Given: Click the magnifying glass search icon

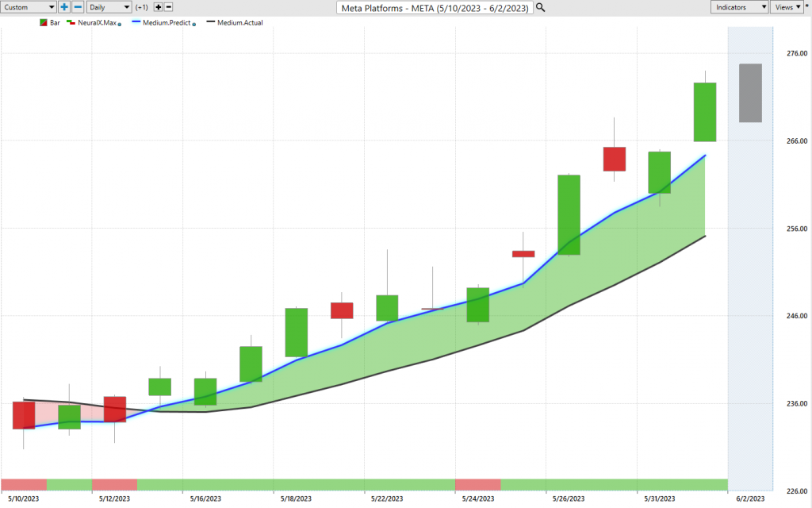Looking at the screenshot, I should (540, 7).
